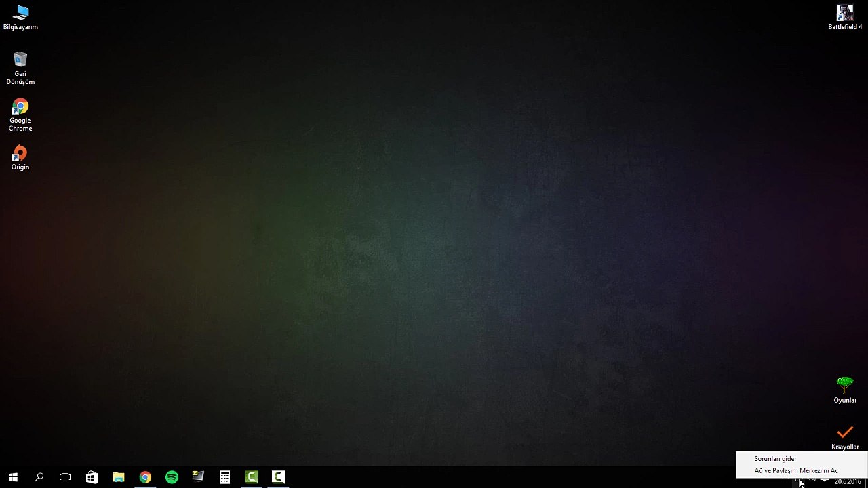This screenshot has height=488, width=868.
Task: Open the FPS monitor taskbar icon
Action: pyautogui.click(x=198, y=477)
